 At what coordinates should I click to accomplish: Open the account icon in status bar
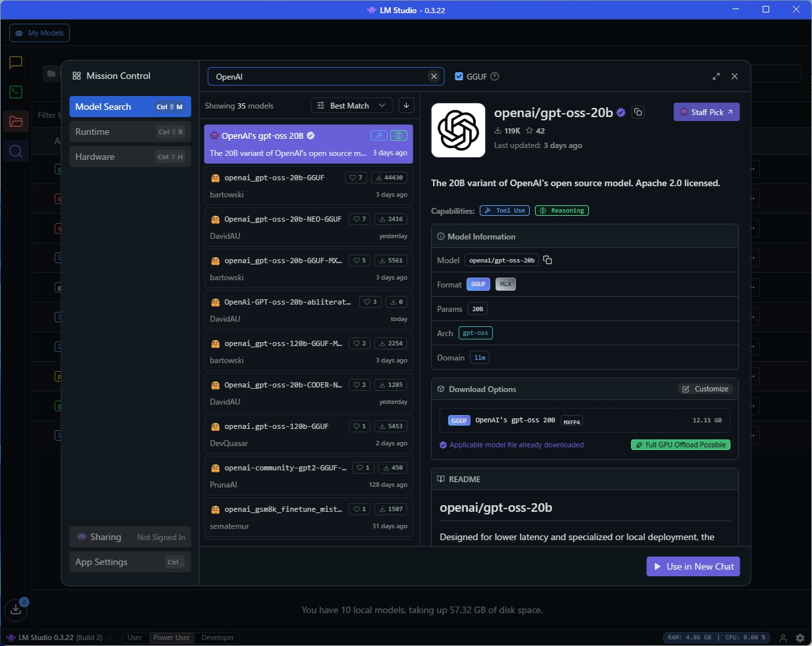[x=783, y=637]
